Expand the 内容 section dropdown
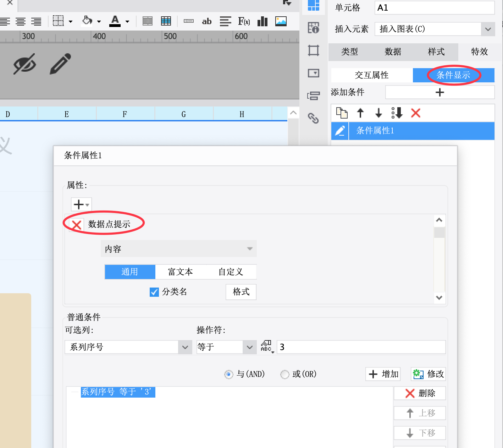 [x=179, y=249]
